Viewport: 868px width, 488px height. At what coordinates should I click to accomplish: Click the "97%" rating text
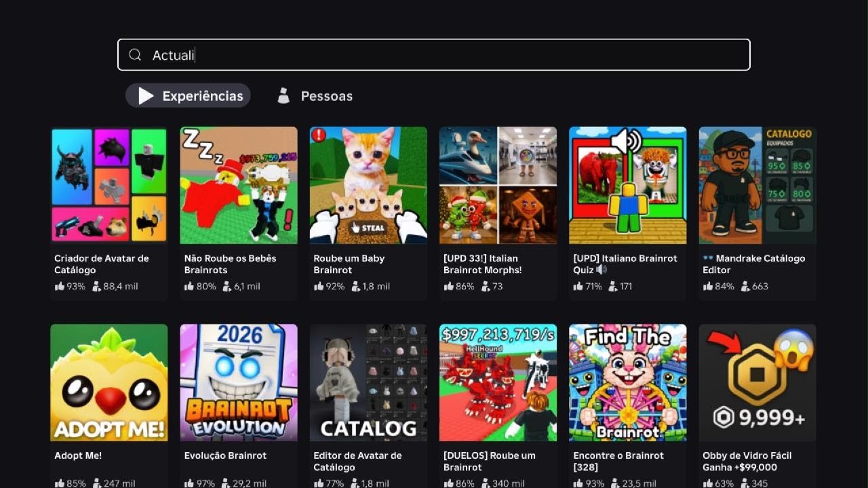(x=205, y=483)
